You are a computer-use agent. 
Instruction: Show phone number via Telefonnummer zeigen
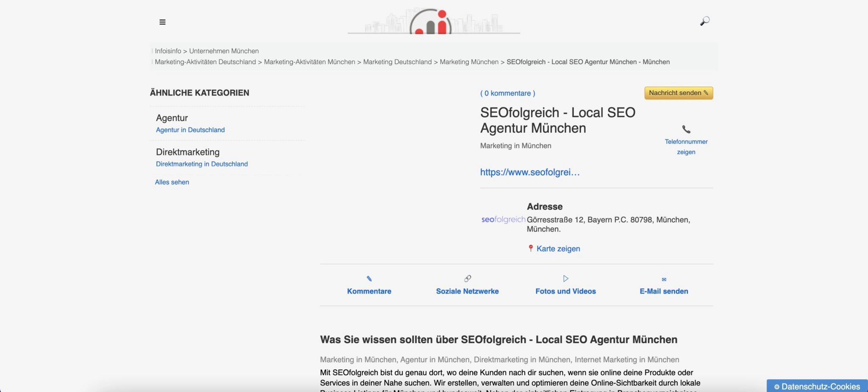[x=686, y=147]
